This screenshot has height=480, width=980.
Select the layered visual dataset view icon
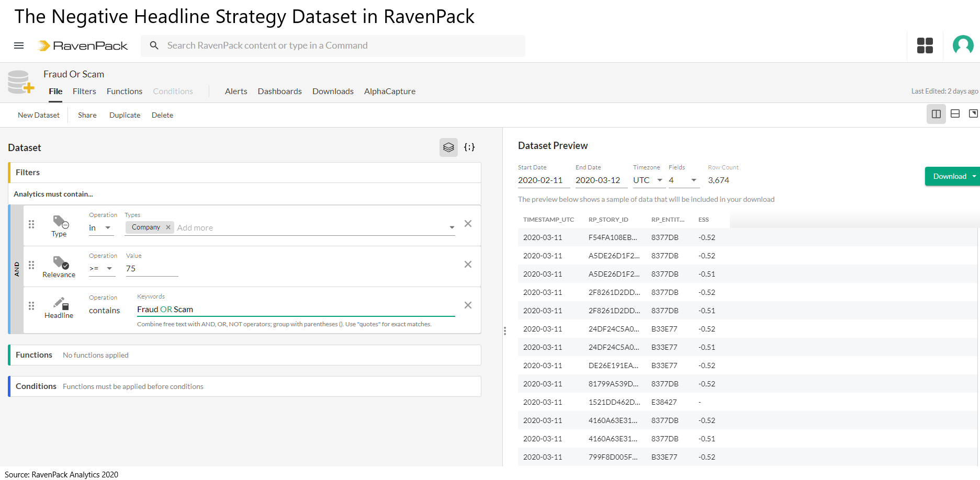pos(448,147)
